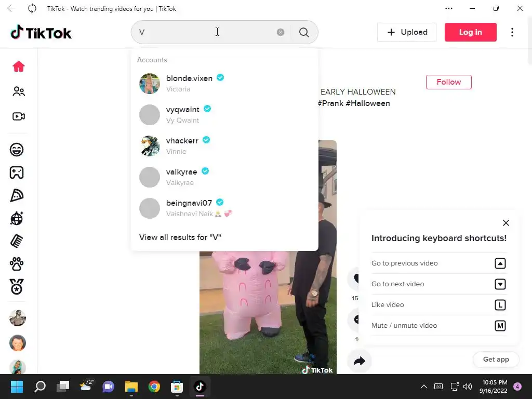532x399 pixels.
Task: Open the three-dot more options menu
Action: [x=512, y=32]
